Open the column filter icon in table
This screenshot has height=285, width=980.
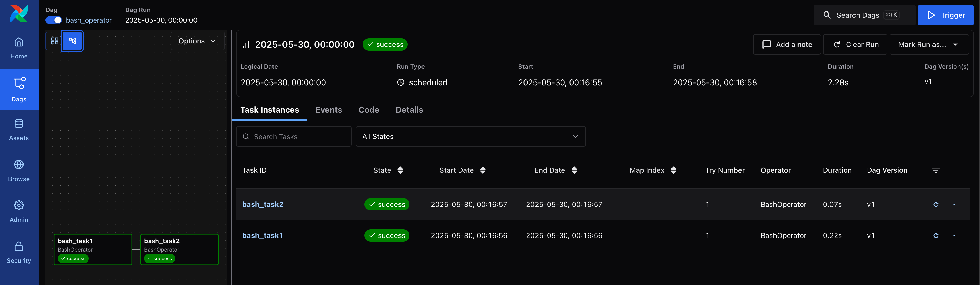point(936,170)
